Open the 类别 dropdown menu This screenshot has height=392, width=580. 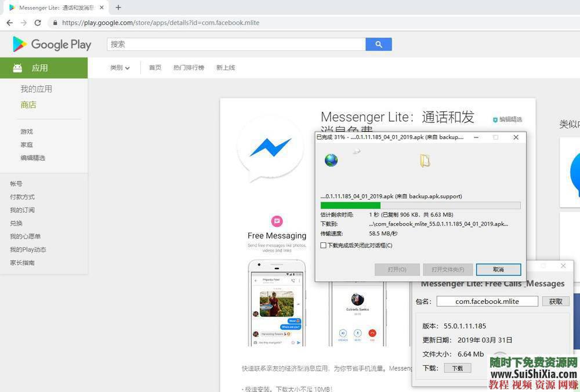click(118, 68)
